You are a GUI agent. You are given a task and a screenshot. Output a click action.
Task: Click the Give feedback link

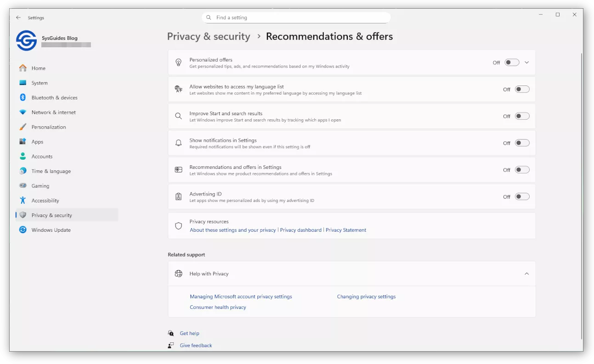tap(196, 345)
